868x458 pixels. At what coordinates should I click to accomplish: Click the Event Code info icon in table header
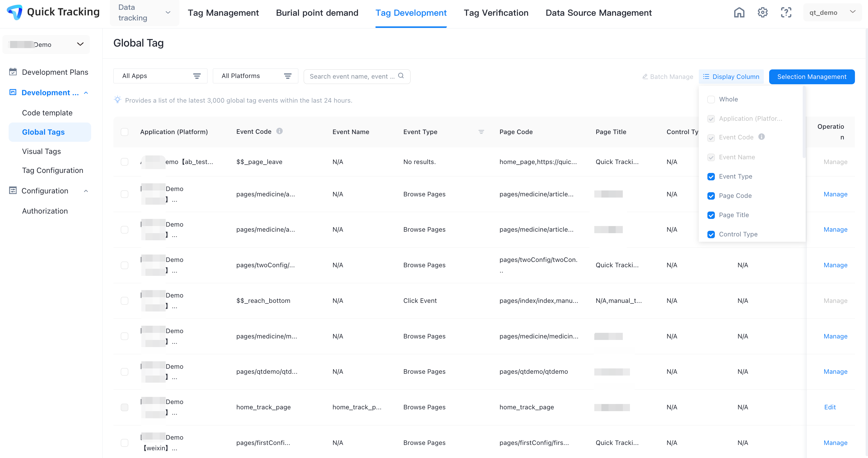point(279,131)
